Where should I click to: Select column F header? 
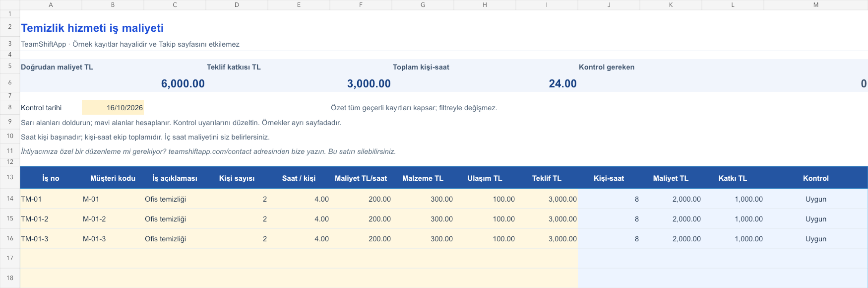(x=361, y=5)
